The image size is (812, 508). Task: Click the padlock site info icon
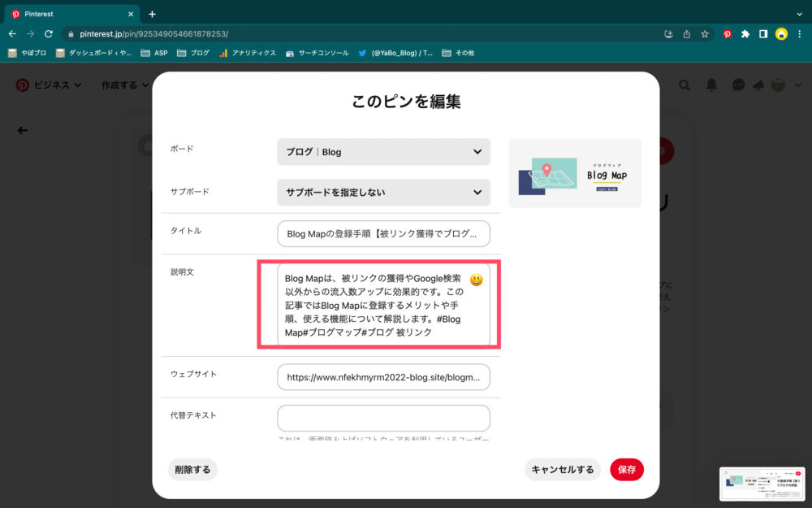[x=71, y=34]
